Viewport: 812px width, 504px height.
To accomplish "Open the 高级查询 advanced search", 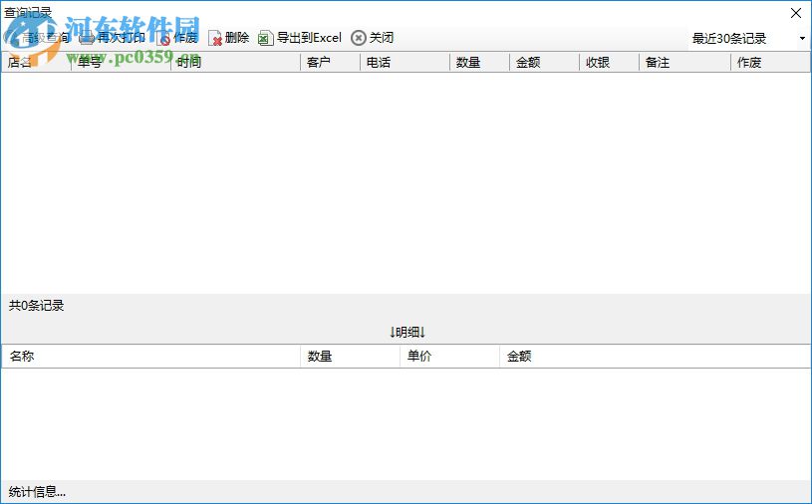I will point(37,37).
